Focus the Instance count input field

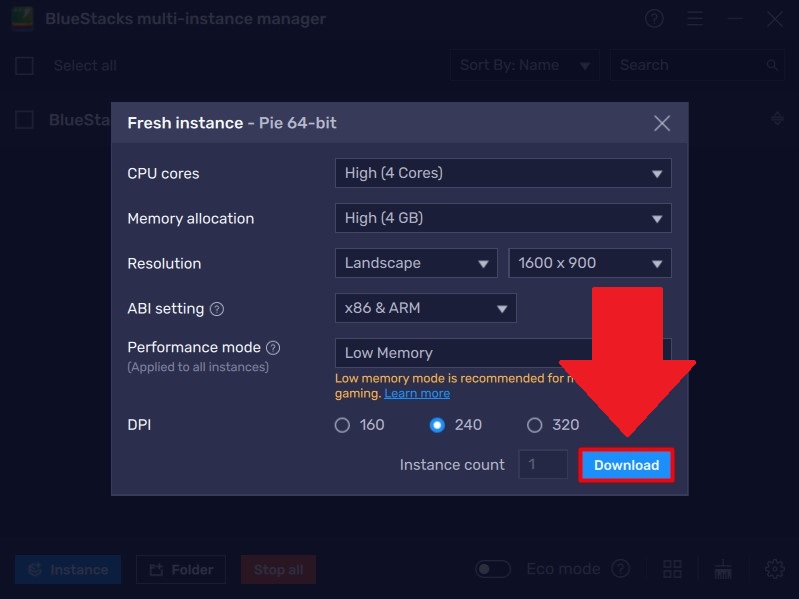coord(543,465)
